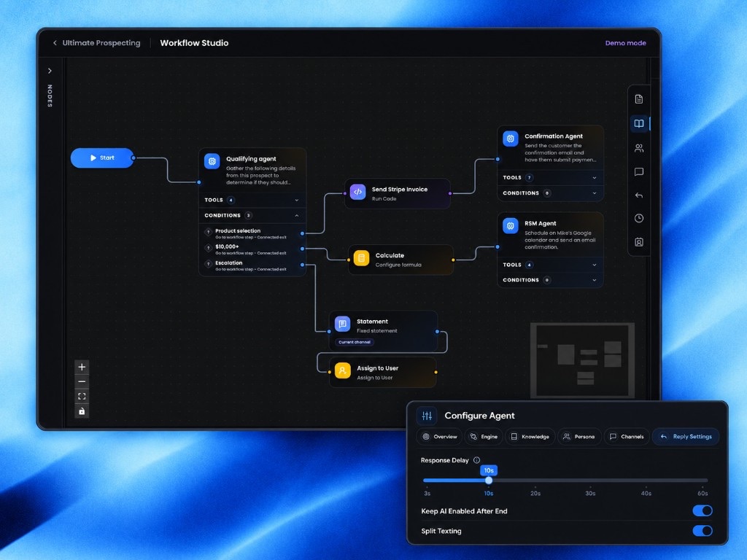Click the contact badge icon in right sidebar
Viewport: 747px width, 560px height.
pyautogui.click(x=639, y=242)
